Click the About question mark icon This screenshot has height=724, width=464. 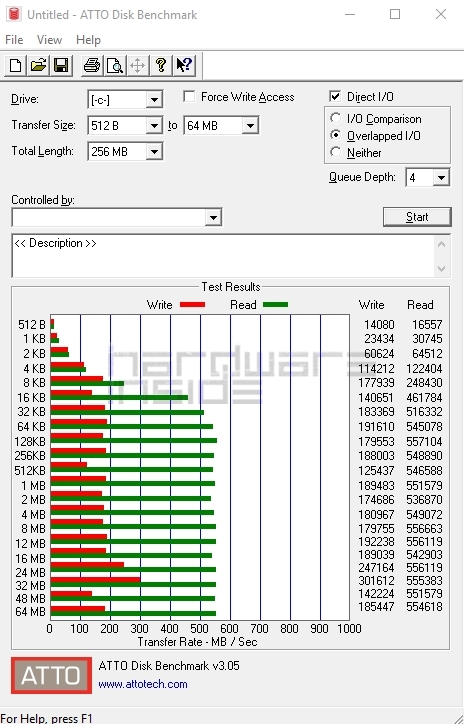tap(161, 65)
